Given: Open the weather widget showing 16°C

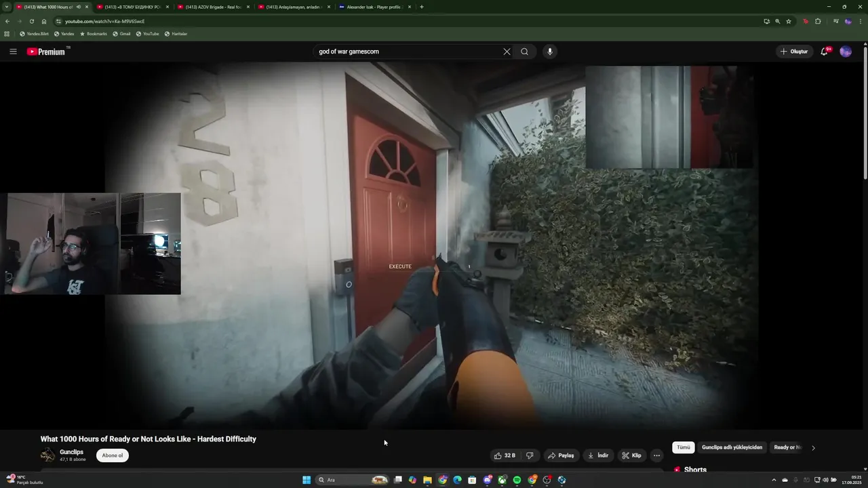Looking at the screenshot, I should (x=24, y=480).
